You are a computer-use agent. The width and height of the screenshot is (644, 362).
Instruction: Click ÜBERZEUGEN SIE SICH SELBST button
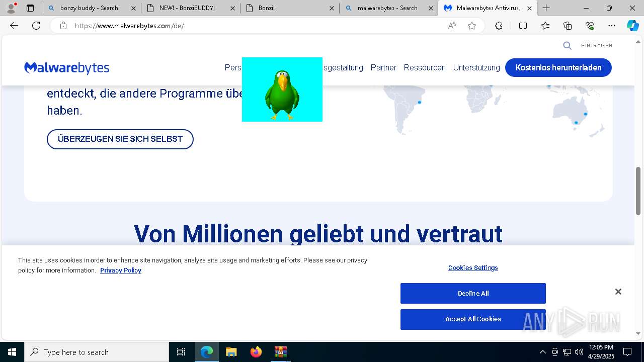pos(120,139)
